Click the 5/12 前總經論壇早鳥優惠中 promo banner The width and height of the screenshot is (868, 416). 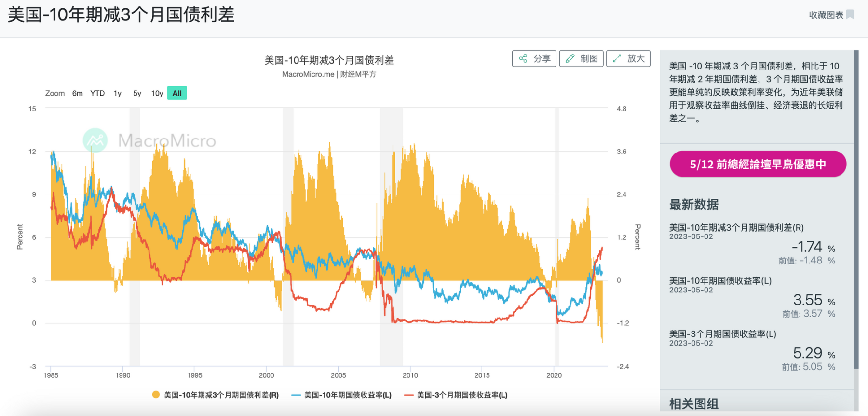(x=758, y=164)
